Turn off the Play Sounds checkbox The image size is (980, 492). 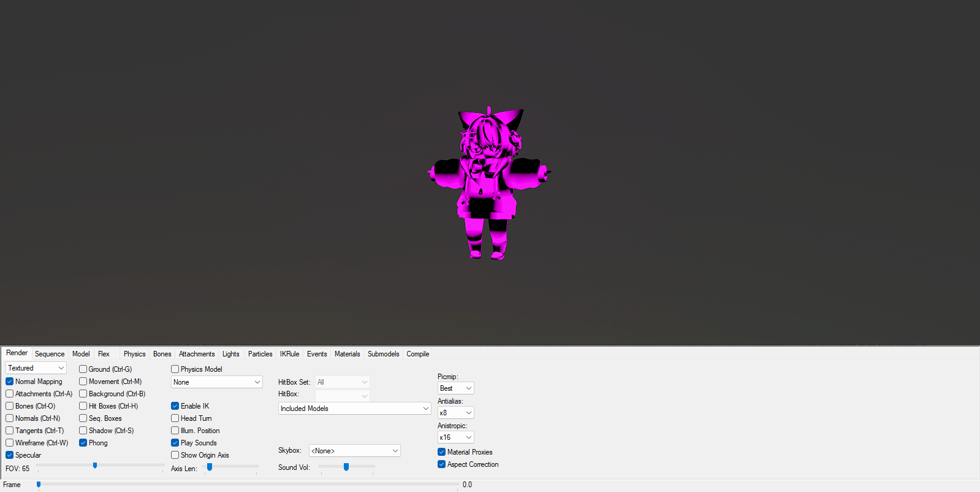tap(175, 443)
